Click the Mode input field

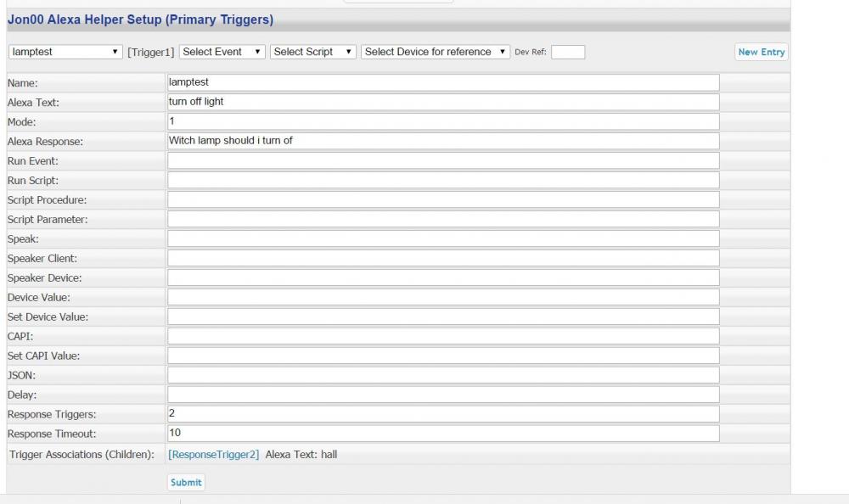443,121
